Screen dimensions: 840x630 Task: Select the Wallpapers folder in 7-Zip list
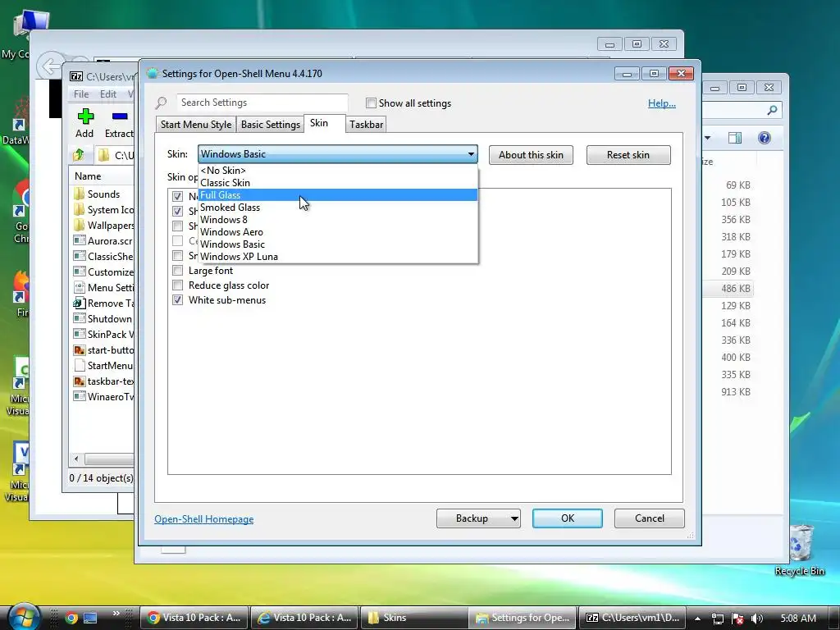coord(104,225)
